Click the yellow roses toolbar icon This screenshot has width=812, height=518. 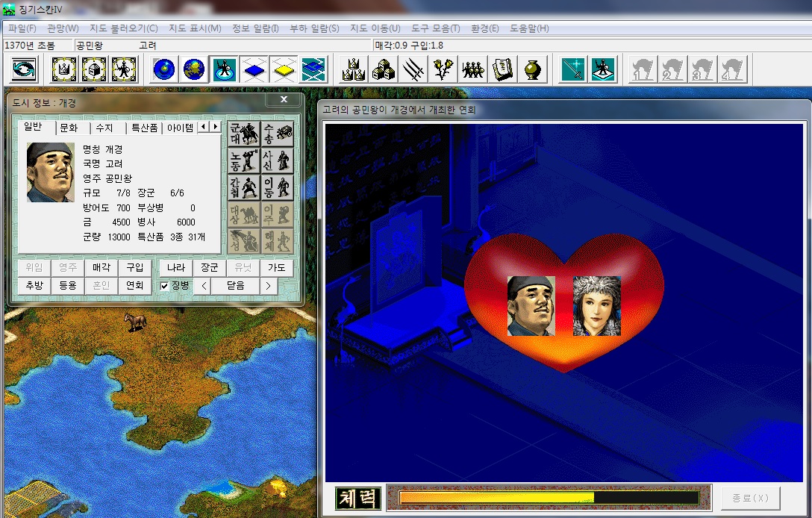443,69
